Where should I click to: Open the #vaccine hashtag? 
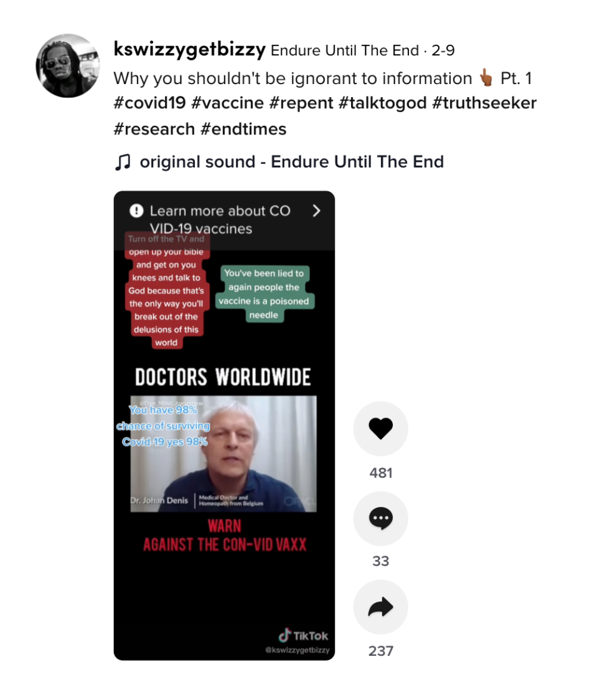point(228,103)
